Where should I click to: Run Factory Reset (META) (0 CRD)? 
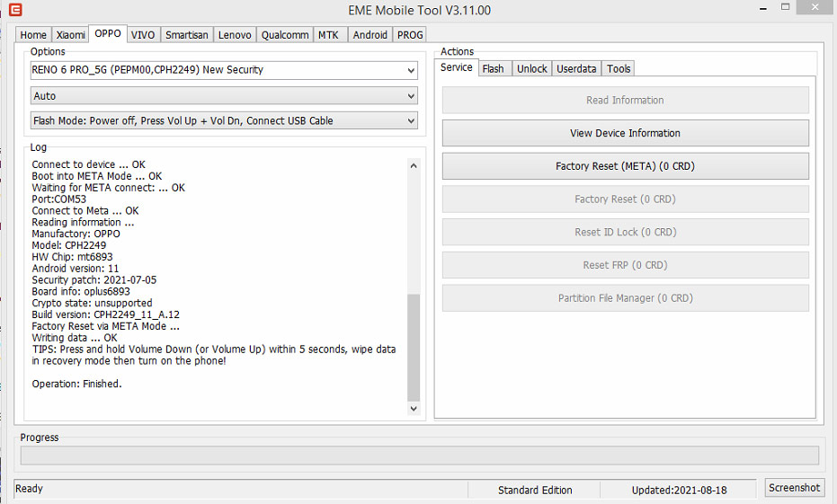[625, 166]
